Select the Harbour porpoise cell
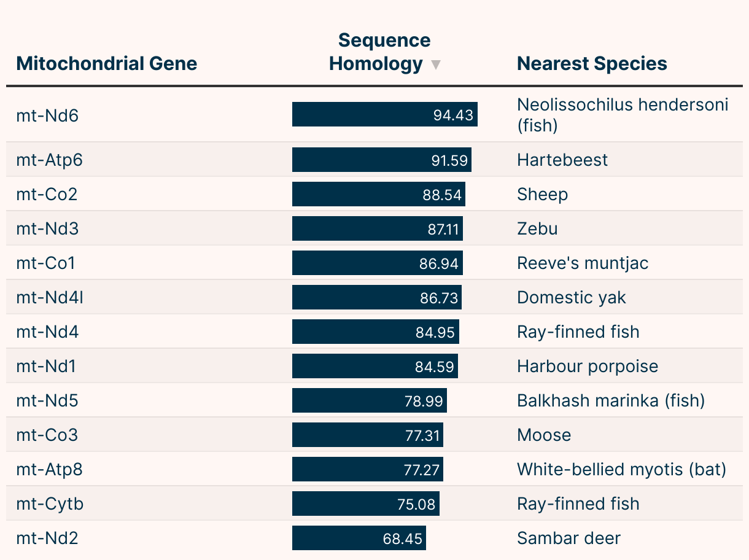The height and width of the screenshot is (560, 749). (x=588, y=367)
